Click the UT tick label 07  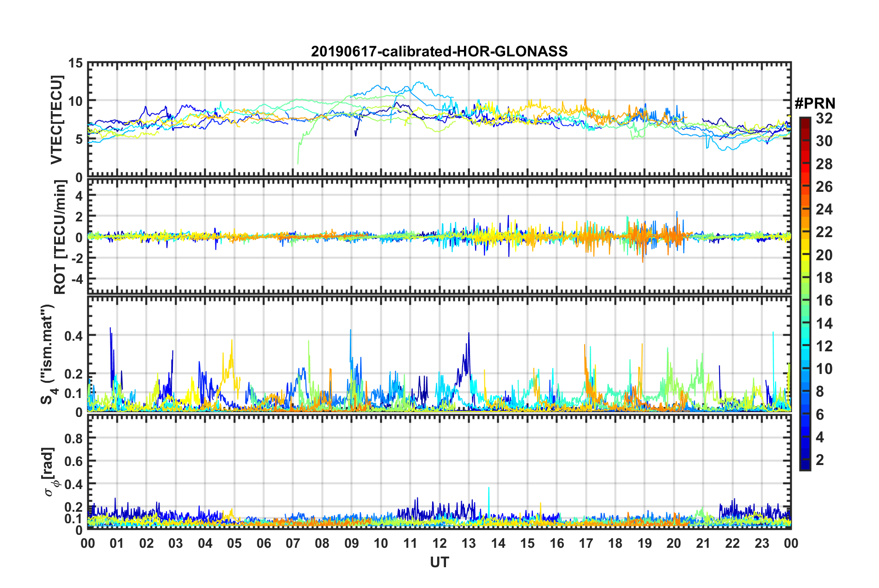[293, 543]
